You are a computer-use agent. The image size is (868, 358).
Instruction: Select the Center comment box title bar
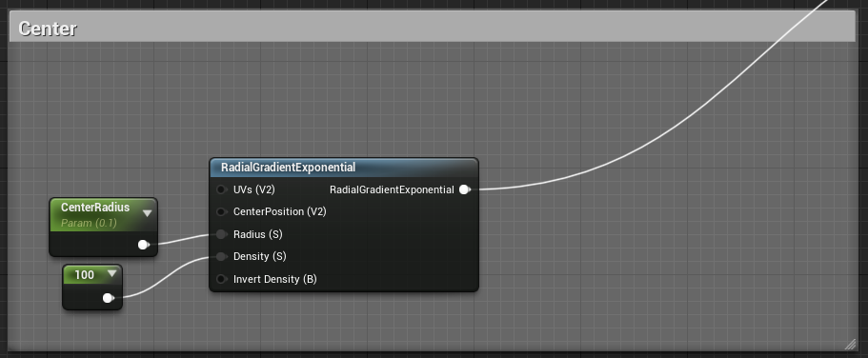pyautogui.click(x=433, y=27)
